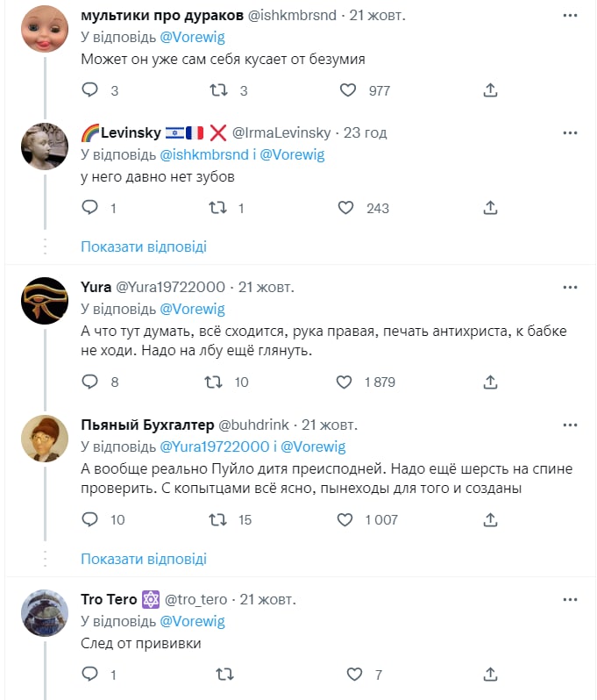Retweet Tro Tero's tweet
Image resolution: width=597 pixels, height=700 pixels.
click(224, 675)
